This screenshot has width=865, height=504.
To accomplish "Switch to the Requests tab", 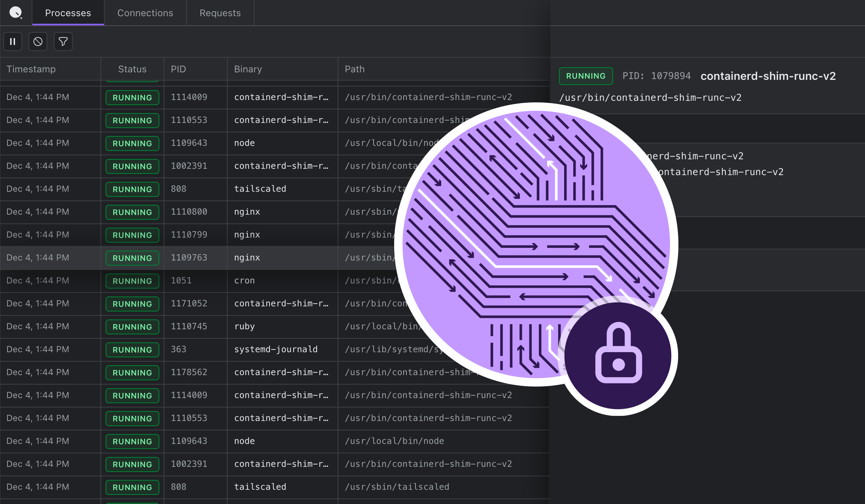I will pos(220,13).
